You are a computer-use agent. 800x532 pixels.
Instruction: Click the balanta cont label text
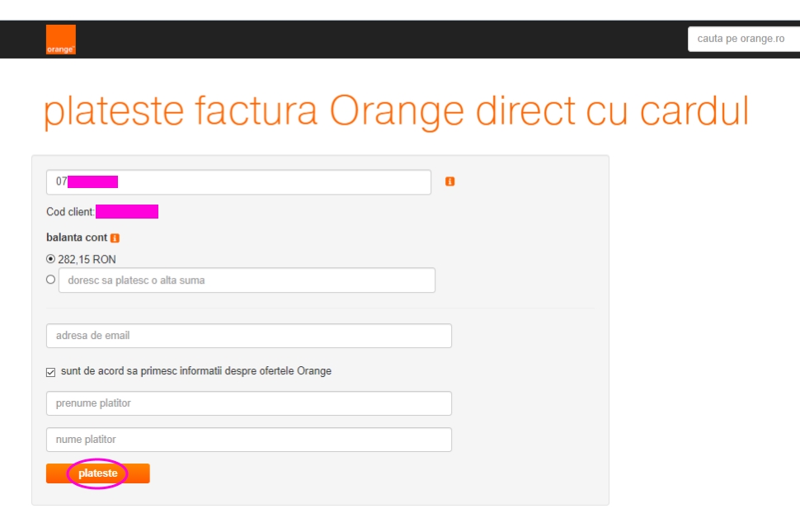click(x=77, y=238)
